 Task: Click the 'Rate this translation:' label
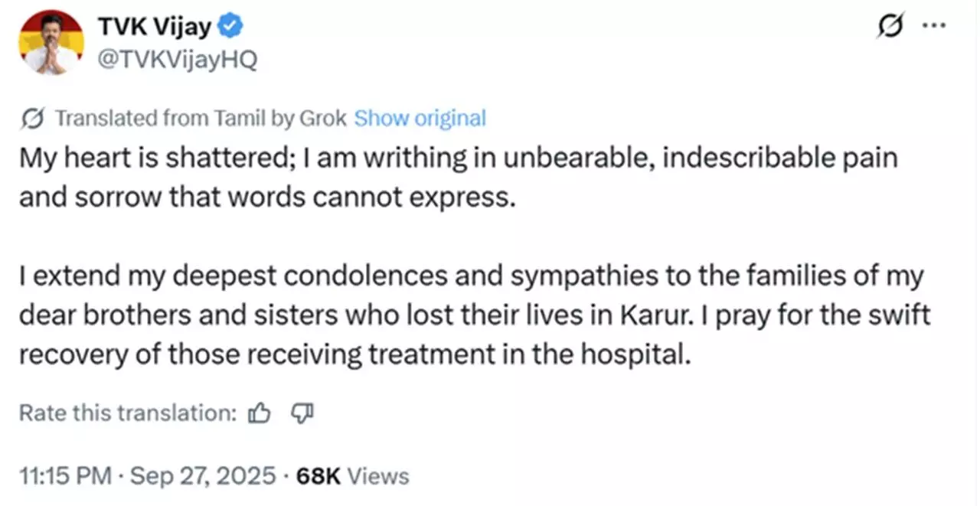(x=128, y=413)
